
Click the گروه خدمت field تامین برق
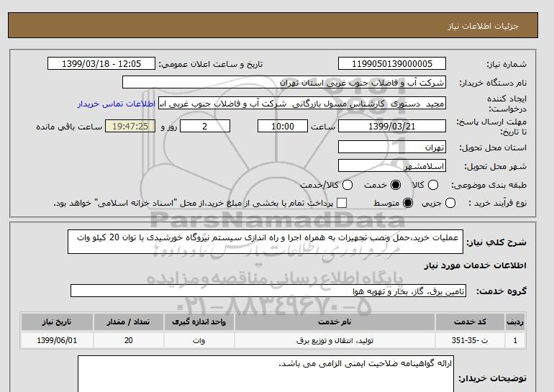pyautogui.click(x=268, y=291)
